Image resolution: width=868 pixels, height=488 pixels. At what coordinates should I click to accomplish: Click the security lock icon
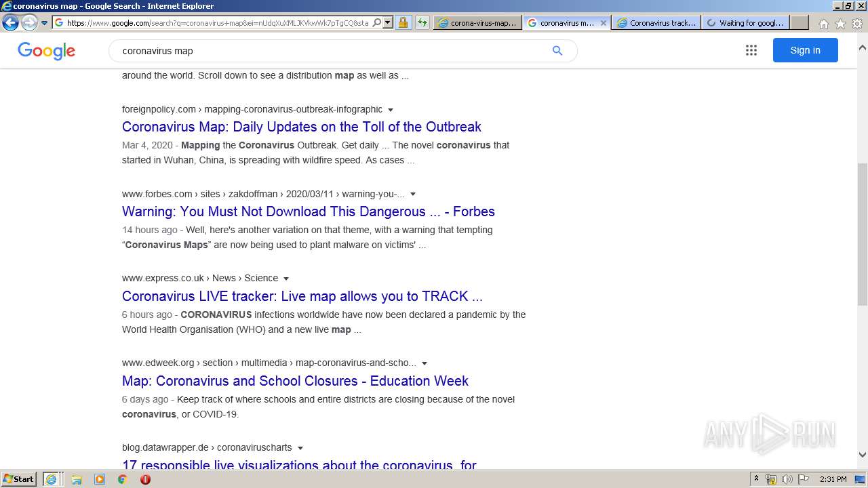[403, 22]
